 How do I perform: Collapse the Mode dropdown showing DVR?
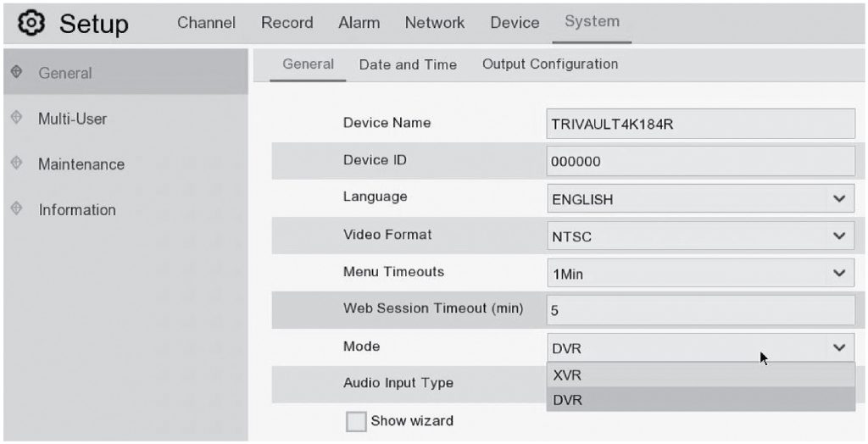pos(701,347)
